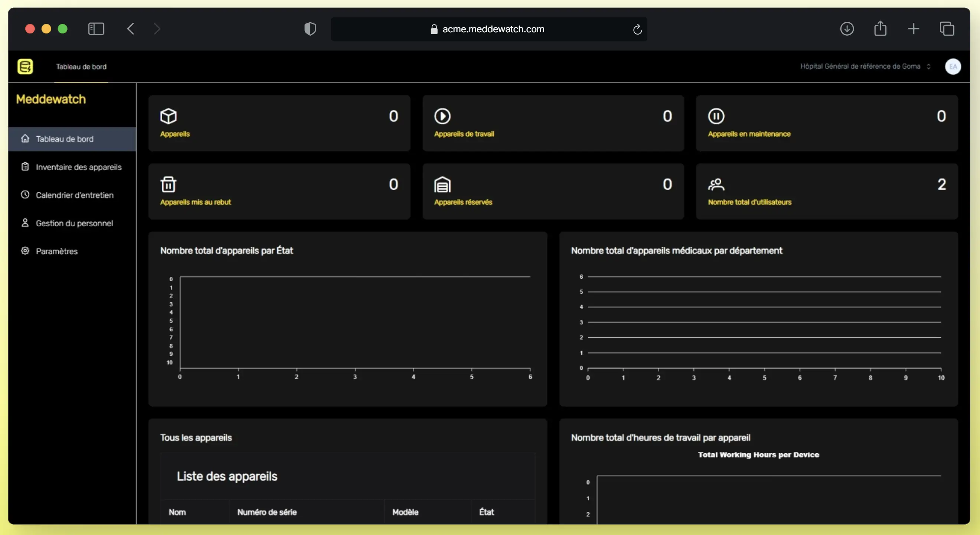This screenshot has width=980, height=535.
Task: Click the Meddewatch logo icon in header
Action: pyautogui.click(x=25, y=67)
